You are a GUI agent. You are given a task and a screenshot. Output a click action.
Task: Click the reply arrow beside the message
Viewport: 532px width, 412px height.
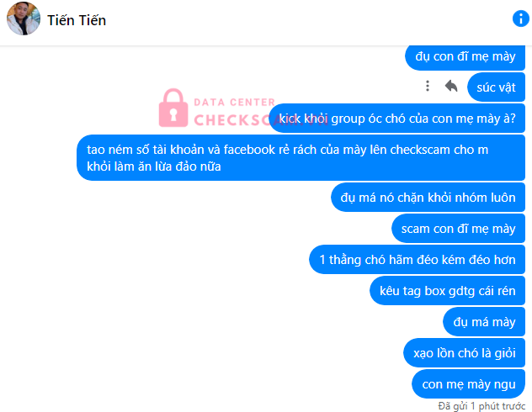click(x=451, y=86)
